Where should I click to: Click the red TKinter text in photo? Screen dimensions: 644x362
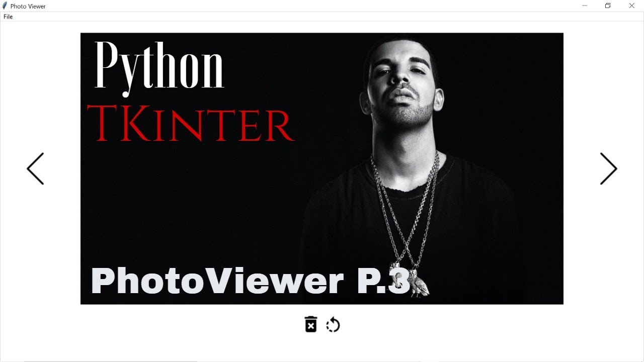coord(190,124)
